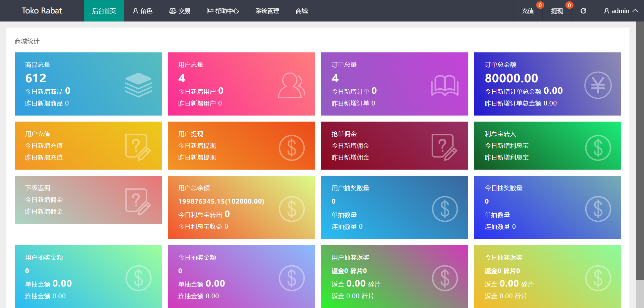This screenshot has height=308, width=644.
Task: Click the layers icon in 商品总量 card
Action: coord(138,85)
